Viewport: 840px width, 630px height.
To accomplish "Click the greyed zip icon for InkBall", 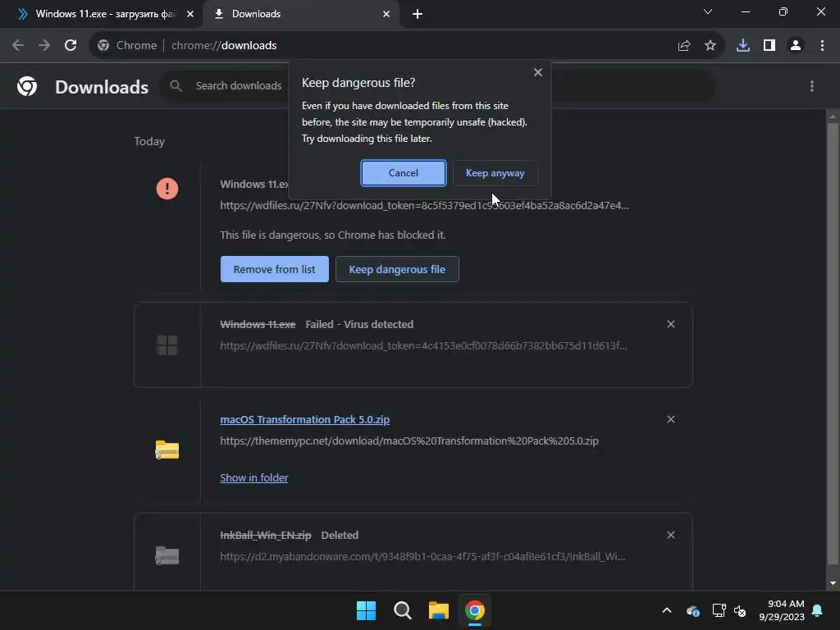I will 167,555.
